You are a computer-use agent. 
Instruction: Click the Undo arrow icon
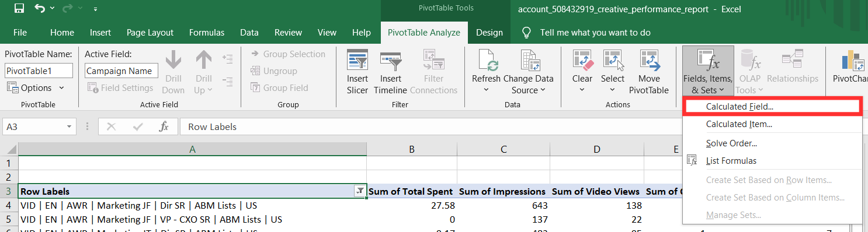[40, 9]
